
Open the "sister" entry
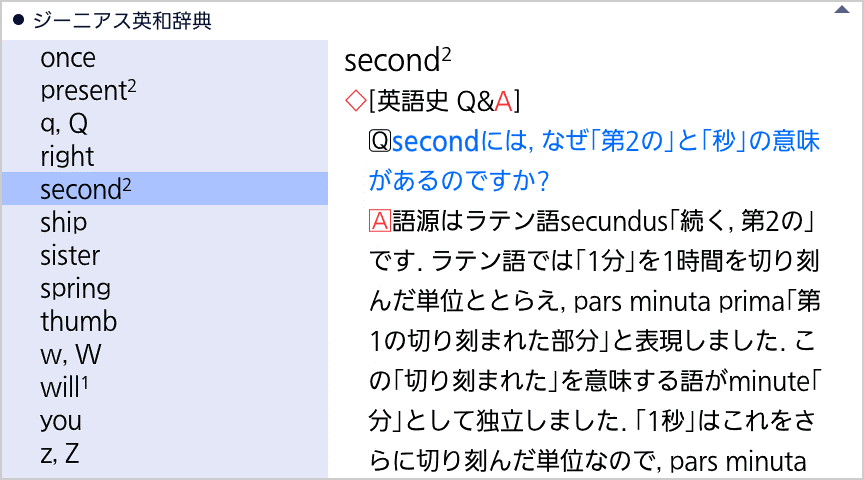[70, 255]
